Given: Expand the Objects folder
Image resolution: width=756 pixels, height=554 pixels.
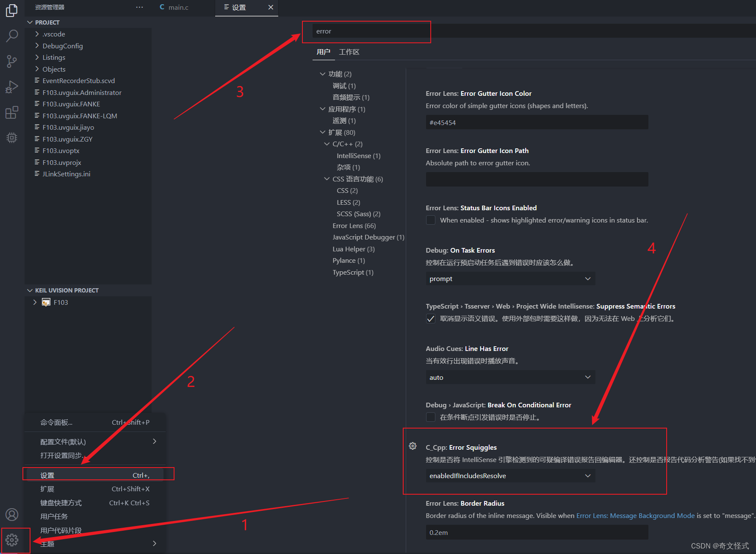Looking at the screenshot, I should [x=37, y=69].
